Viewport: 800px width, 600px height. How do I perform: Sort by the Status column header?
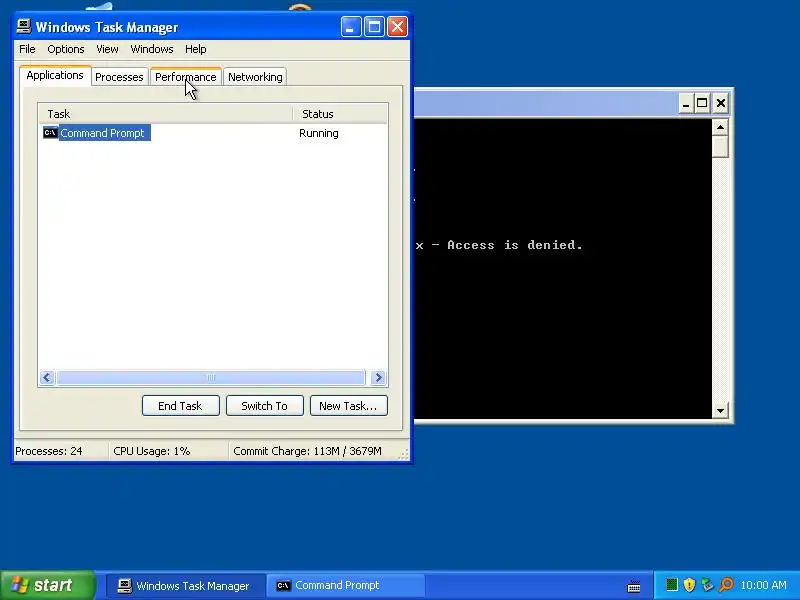coord(340,114)
